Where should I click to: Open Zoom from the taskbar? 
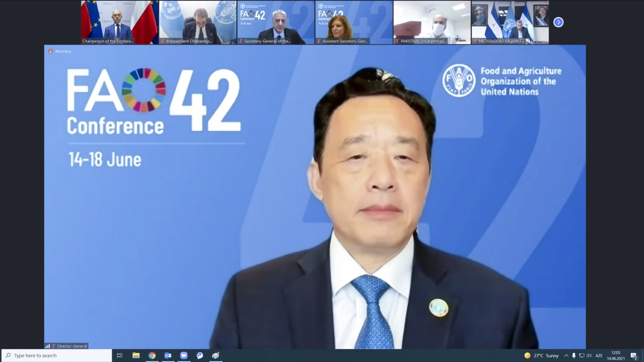184,355
